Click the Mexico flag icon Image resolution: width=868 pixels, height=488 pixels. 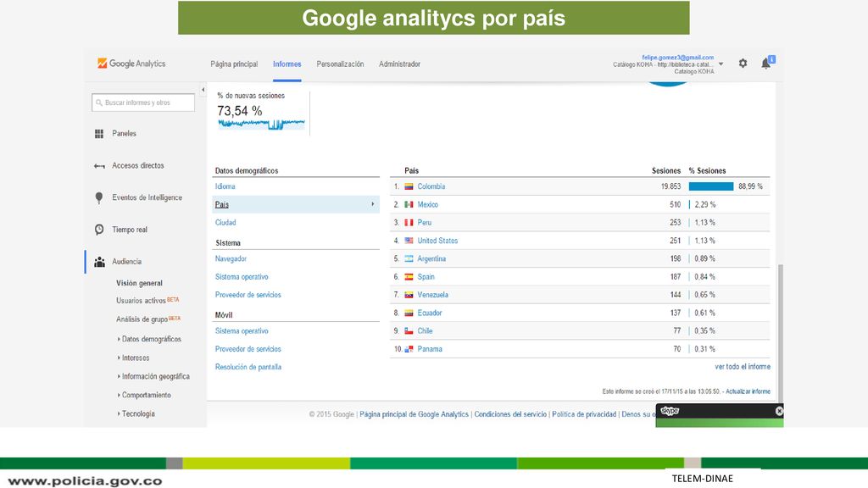(409, 205)
